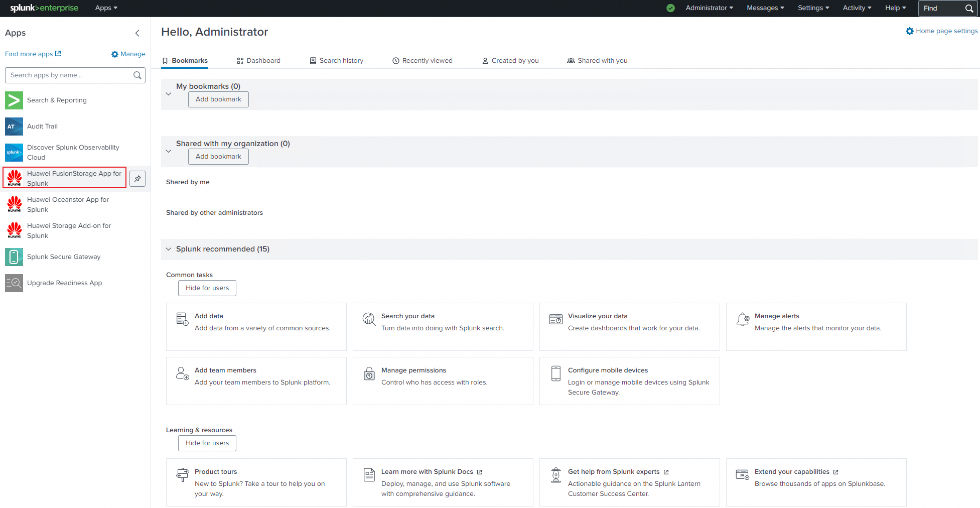Open the Huawei FusionStorage App icon
The width and height of the screenshot is (980, 508).
tap(14, 179)
